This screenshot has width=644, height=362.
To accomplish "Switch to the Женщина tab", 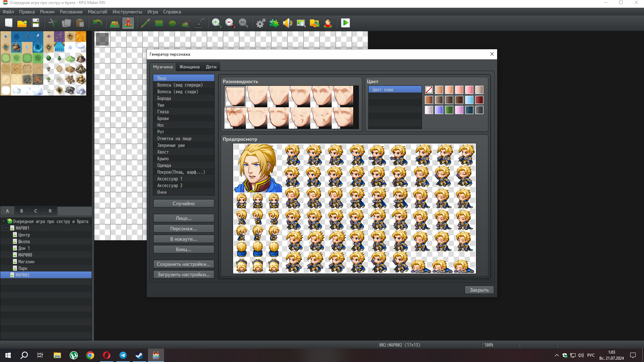I will pos(189,67).
